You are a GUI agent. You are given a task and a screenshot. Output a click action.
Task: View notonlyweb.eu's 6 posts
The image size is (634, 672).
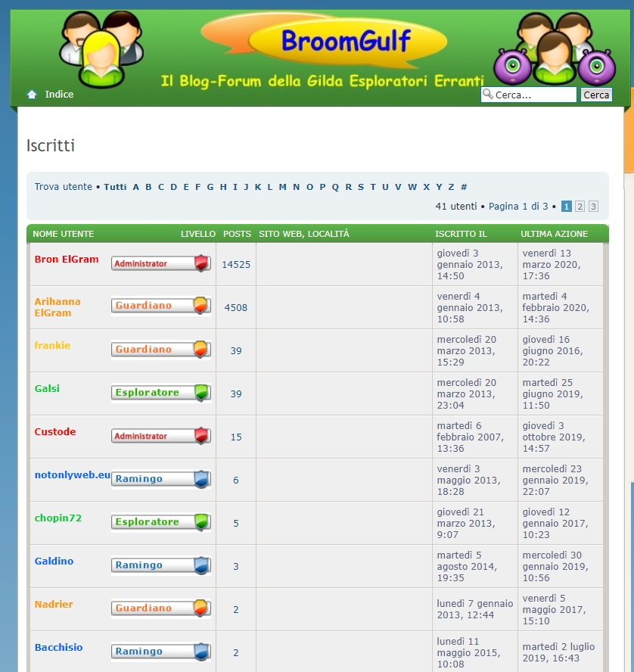click(236, 481)
